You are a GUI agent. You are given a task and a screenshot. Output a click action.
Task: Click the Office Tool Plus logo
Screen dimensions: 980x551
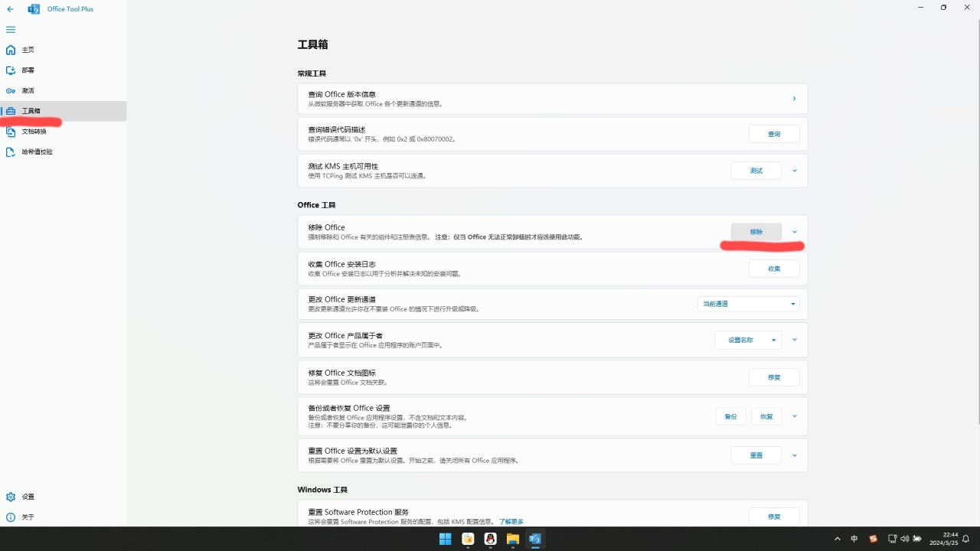click(x=34, y=9)
